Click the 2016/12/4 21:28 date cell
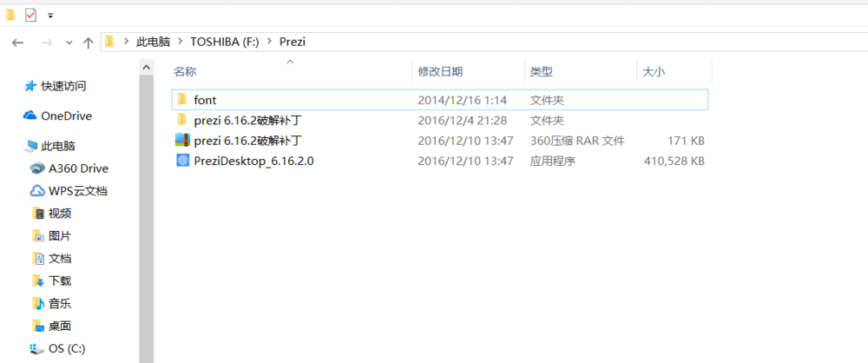 point(463,120)
